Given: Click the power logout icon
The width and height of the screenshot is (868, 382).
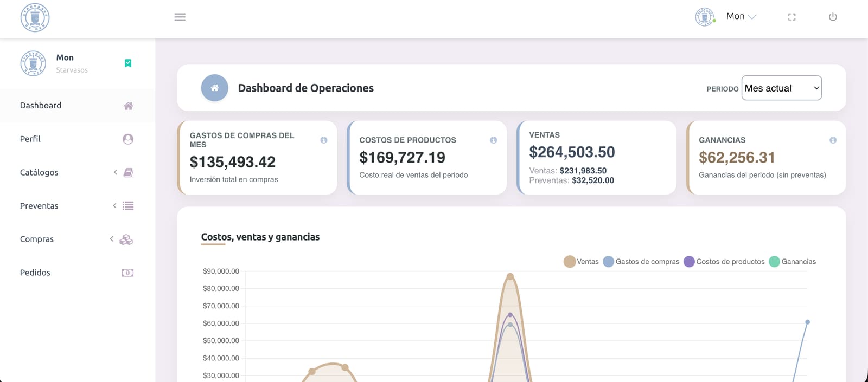Looking at the screenshot, I should point(833,17).
